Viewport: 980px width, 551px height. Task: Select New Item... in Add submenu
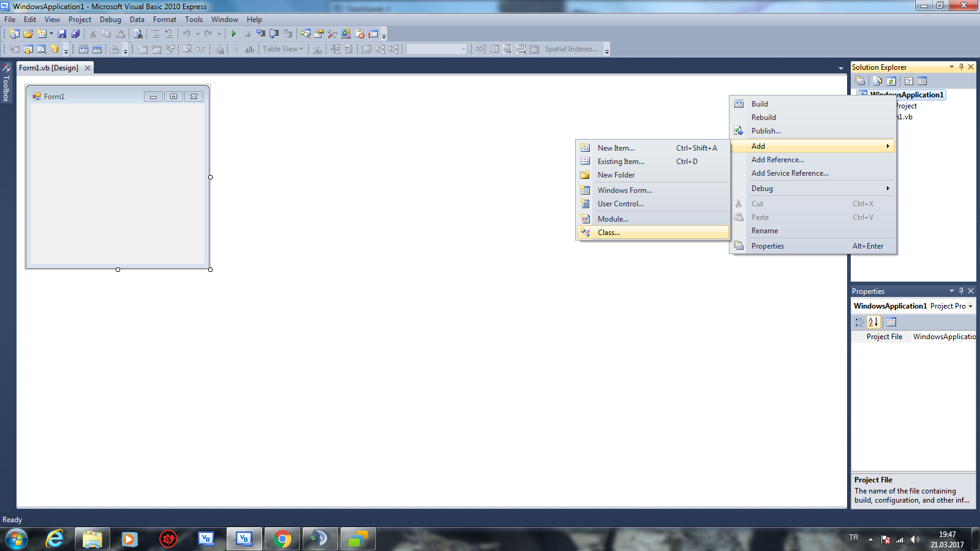click(653, 148)
